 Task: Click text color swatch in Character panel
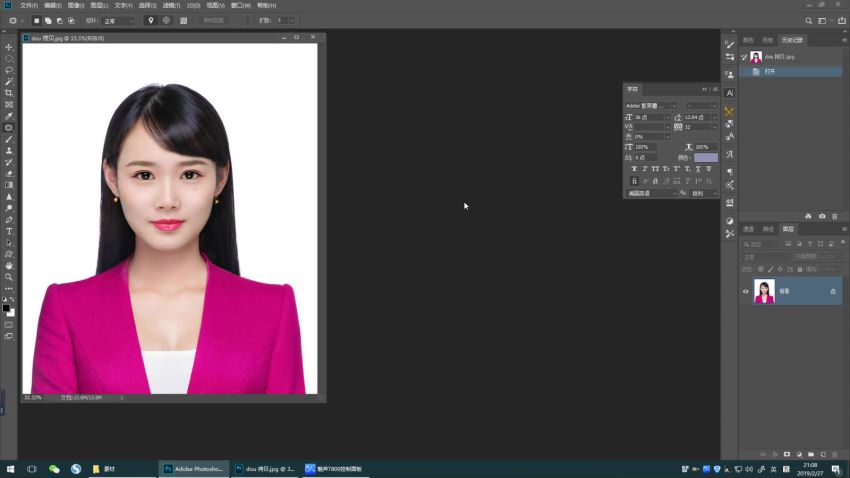[x=706, y=158]
